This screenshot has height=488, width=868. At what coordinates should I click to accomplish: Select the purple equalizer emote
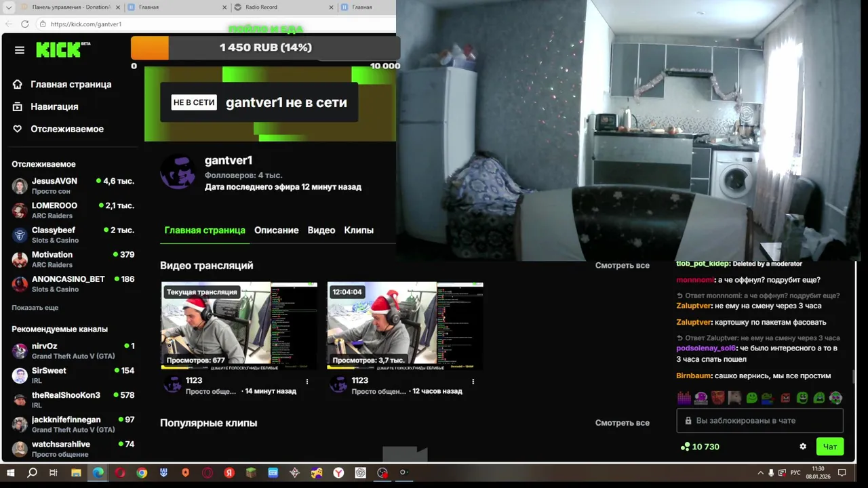[684, 398]
